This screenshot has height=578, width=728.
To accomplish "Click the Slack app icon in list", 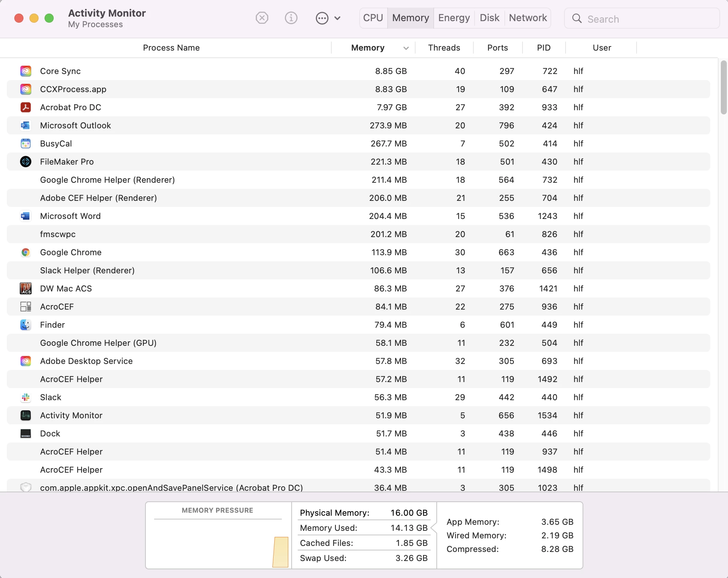I will pyautogui.click(x=26, y=397).
